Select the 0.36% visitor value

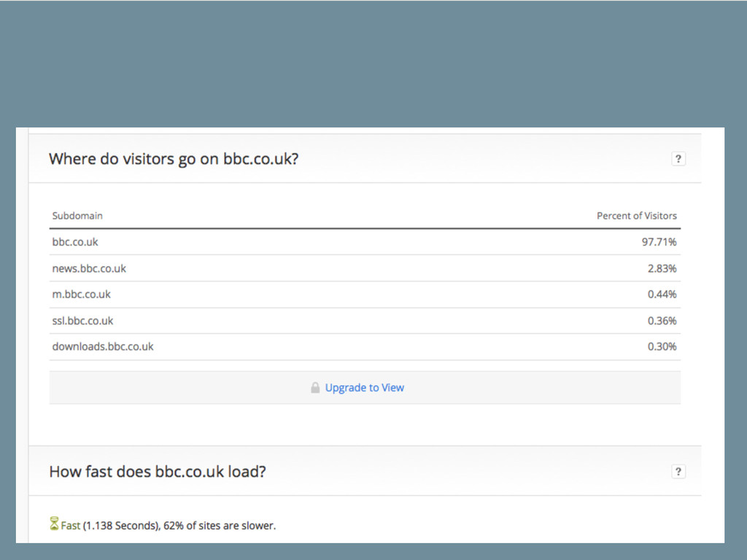(662, 321)
